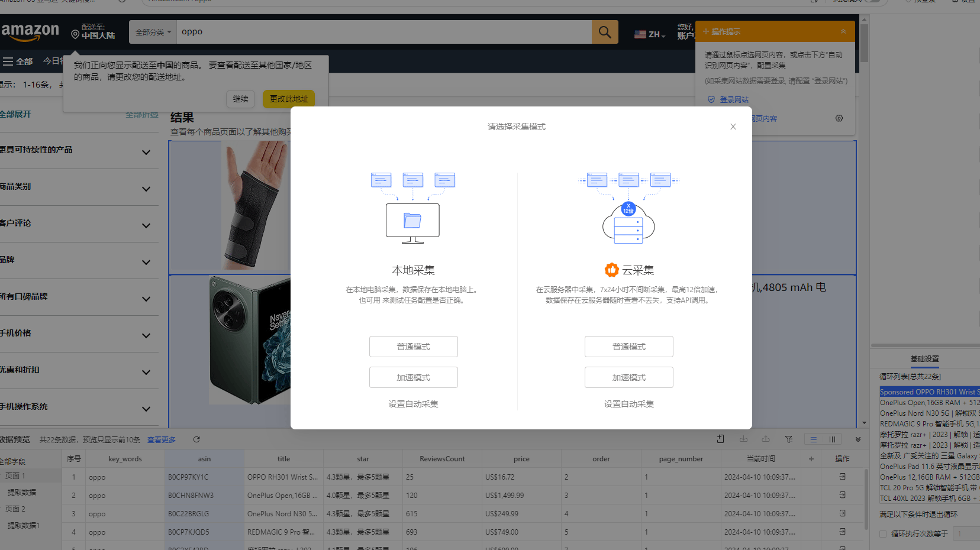Click the action icon for row 4
This screenshot has width=980, height=550.
pyautogui.click(x=842, y=532)
